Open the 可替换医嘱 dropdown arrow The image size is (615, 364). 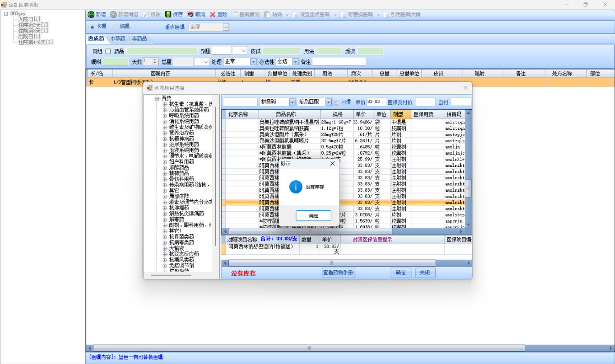(378, 15)
